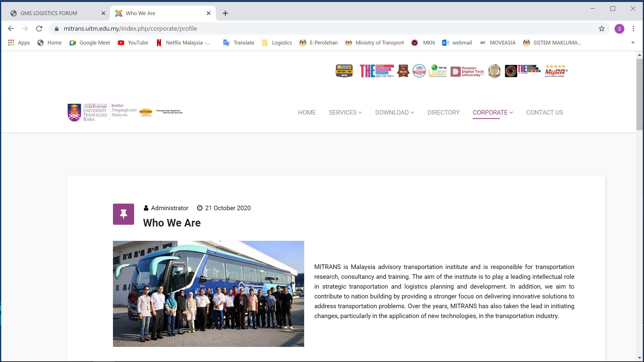Click the Who We Are heading
Viewport: 644px width, 362px height.
172,223
